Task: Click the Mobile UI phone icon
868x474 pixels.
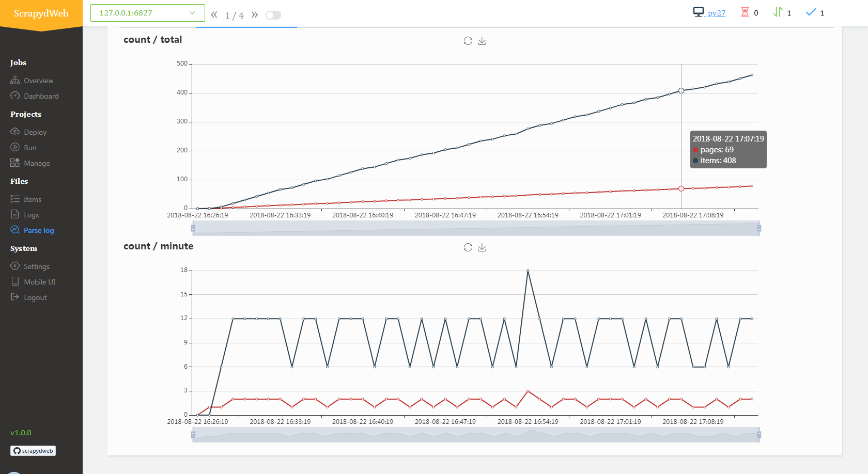Action: click(x=15, y=281)
